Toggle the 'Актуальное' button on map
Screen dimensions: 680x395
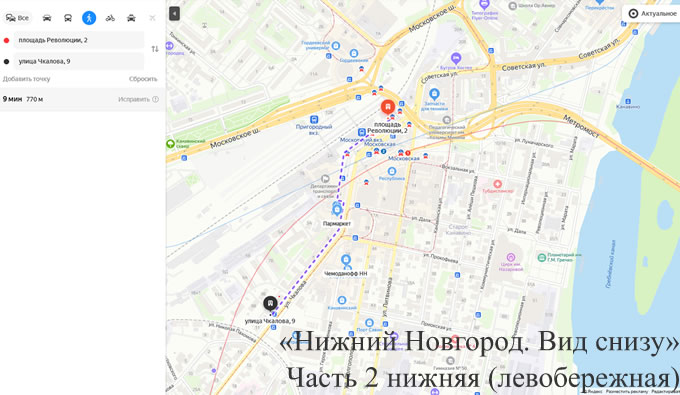(652, 13)
